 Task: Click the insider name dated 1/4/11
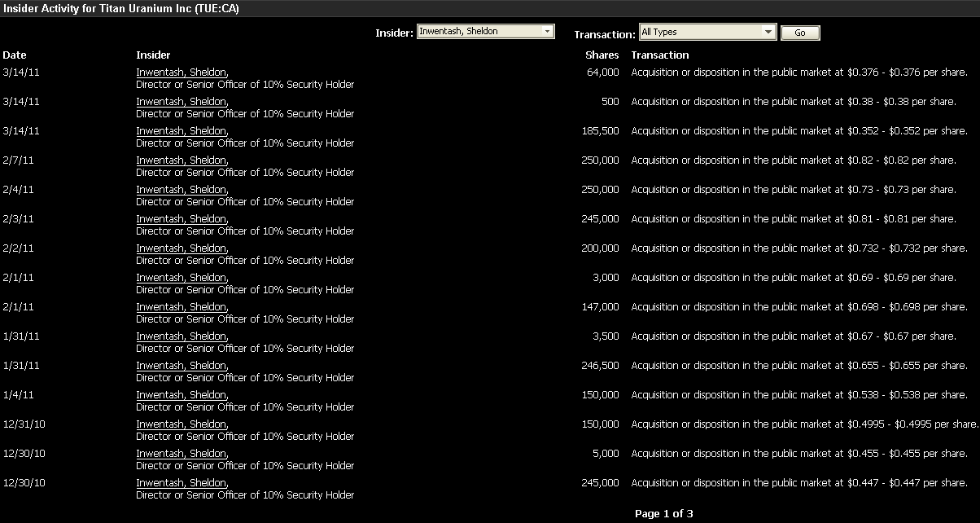181,395
